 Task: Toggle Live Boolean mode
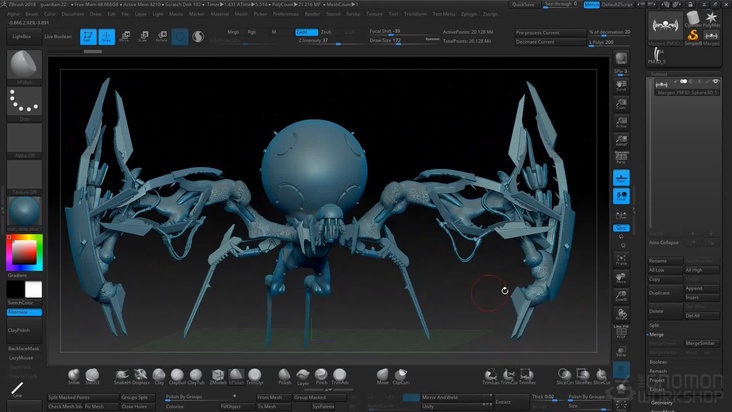coord(58,36)
